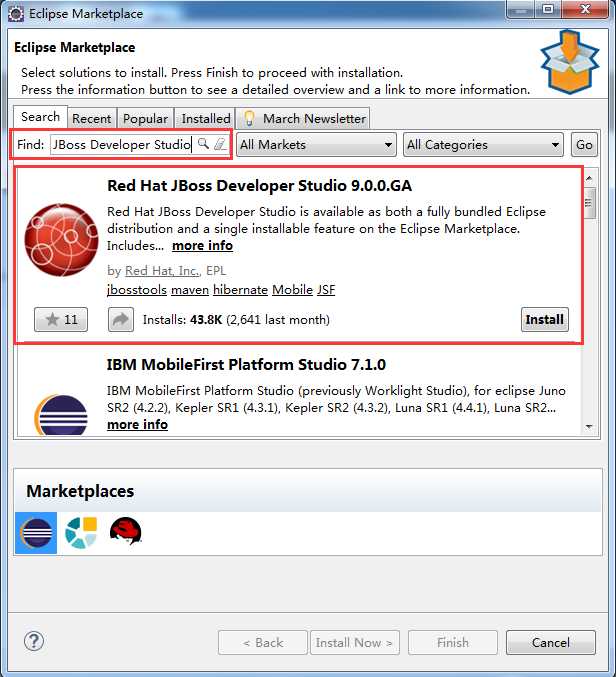
Task: Click the results list scrollbar thumb
Action: [x=590, y=202]
